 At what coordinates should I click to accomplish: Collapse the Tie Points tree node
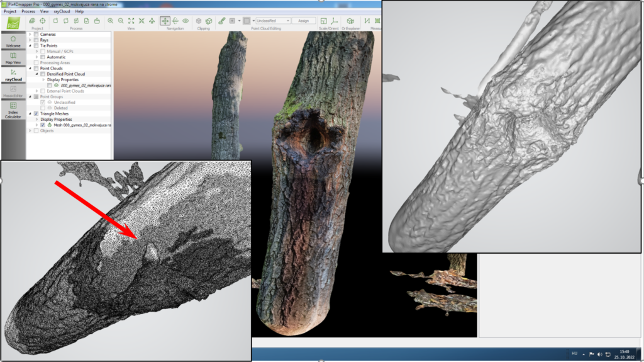tap(30, 45)
